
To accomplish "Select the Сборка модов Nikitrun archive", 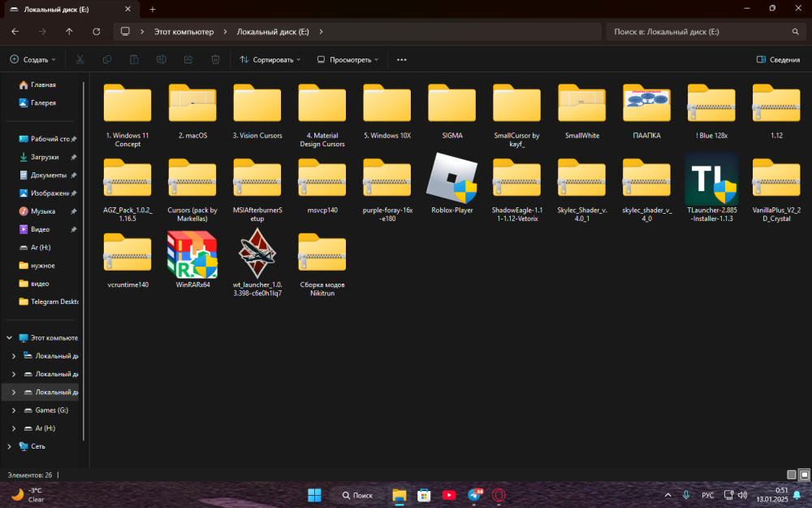I will point(322,253).
